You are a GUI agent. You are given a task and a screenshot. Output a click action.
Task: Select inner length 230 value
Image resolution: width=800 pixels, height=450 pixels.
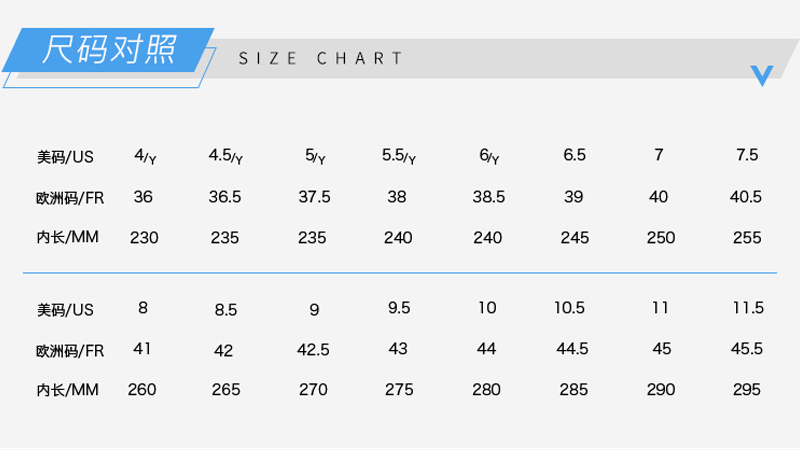[x=144, y=238]
